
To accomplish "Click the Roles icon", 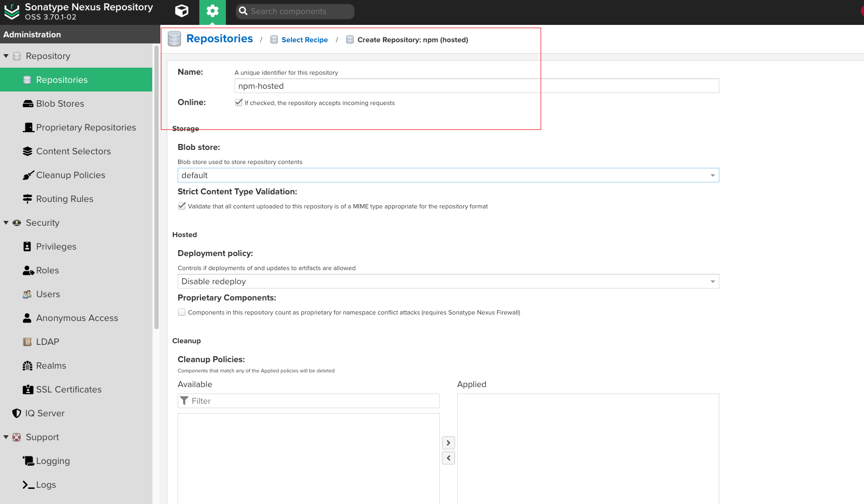I will (x=28, y=270).
